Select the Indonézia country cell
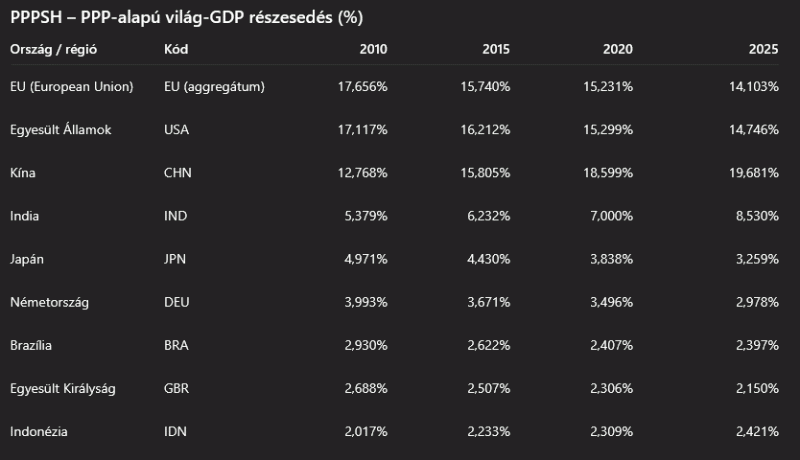 pyautogui.click(x=38, y=431)
